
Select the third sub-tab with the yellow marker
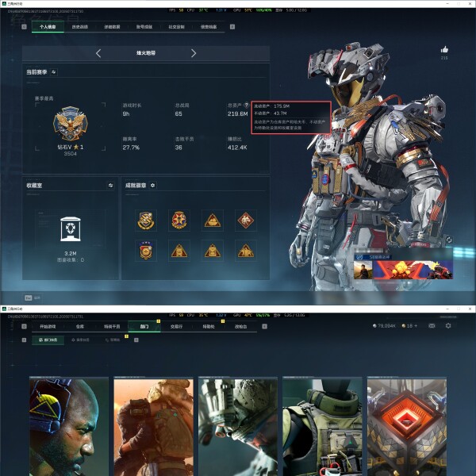pyautogui.click(x=113, y=340)
